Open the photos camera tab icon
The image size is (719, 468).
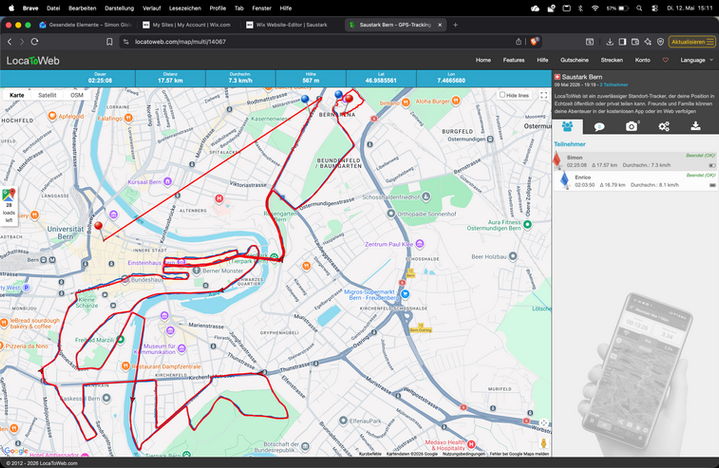pyautogui.click(x=631, y=126)
